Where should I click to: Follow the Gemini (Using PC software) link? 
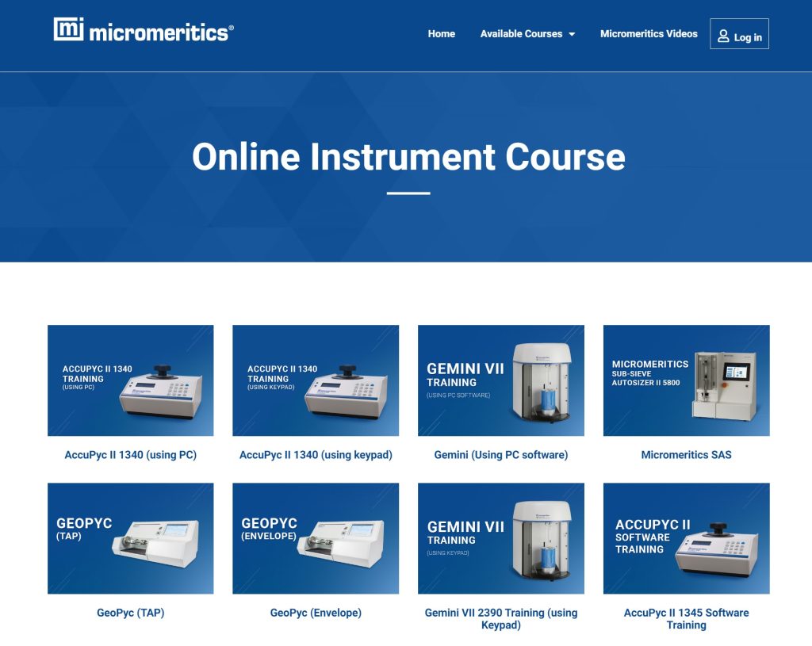[501, 455]
